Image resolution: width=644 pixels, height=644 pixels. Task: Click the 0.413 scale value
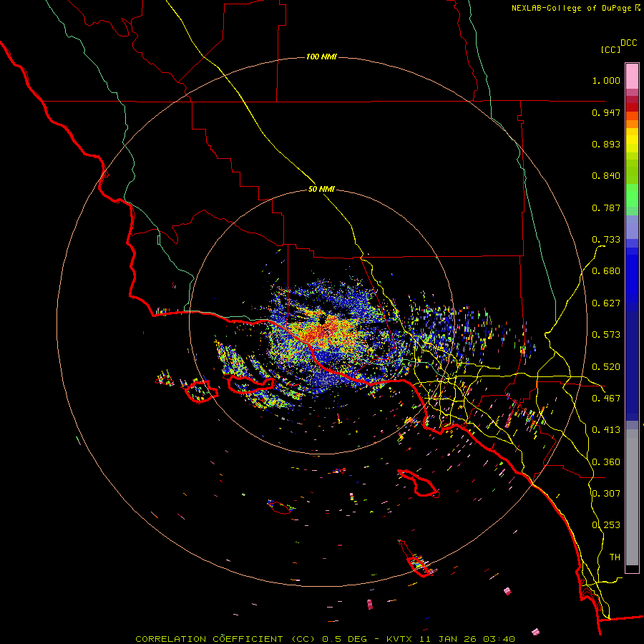click(x=606, y=430)
